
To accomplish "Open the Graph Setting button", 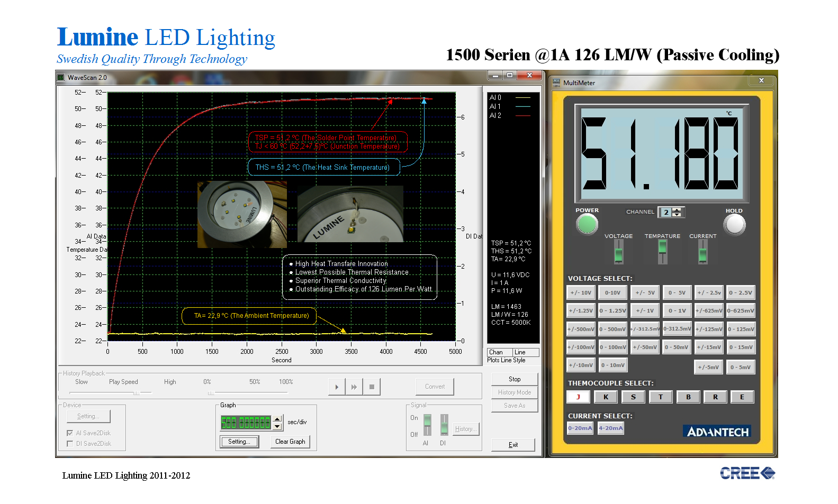I will [239, 442].
